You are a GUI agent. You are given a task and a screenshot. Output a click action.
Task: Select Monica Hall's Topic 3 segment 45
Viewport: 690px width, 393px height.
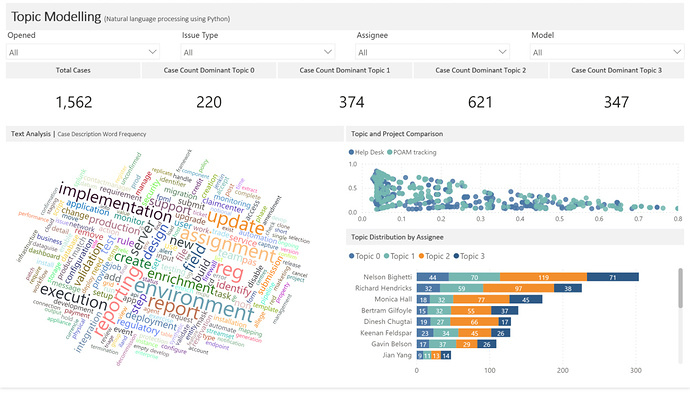[526, 300]
